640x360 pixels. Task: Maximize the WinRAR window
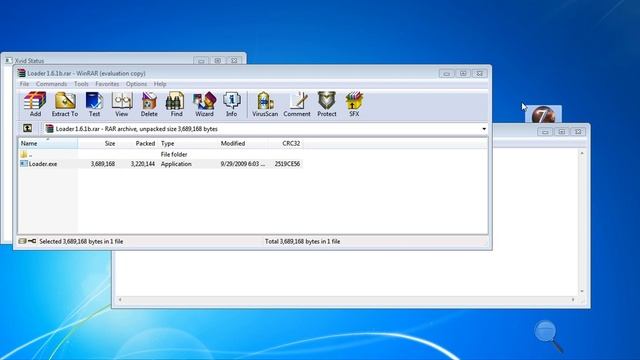click(x=463, y=73)
